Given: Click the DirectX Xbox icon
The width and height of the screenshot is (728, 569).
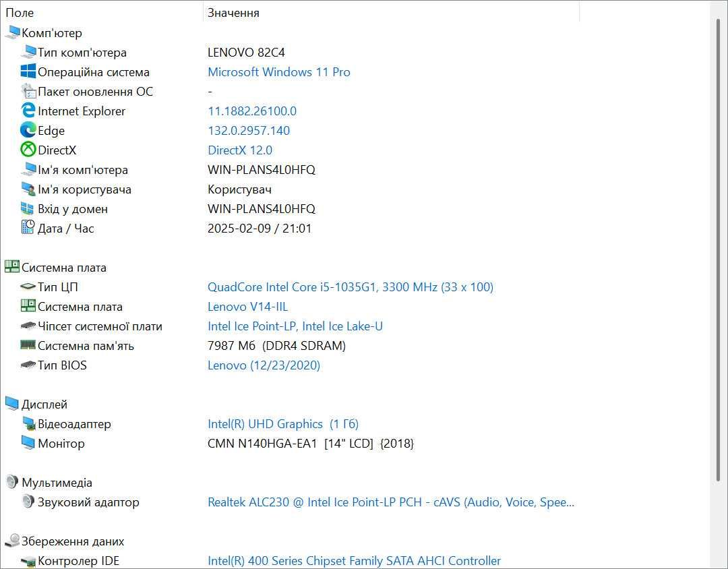Looking at the screenshot, I should click(28, 150).
